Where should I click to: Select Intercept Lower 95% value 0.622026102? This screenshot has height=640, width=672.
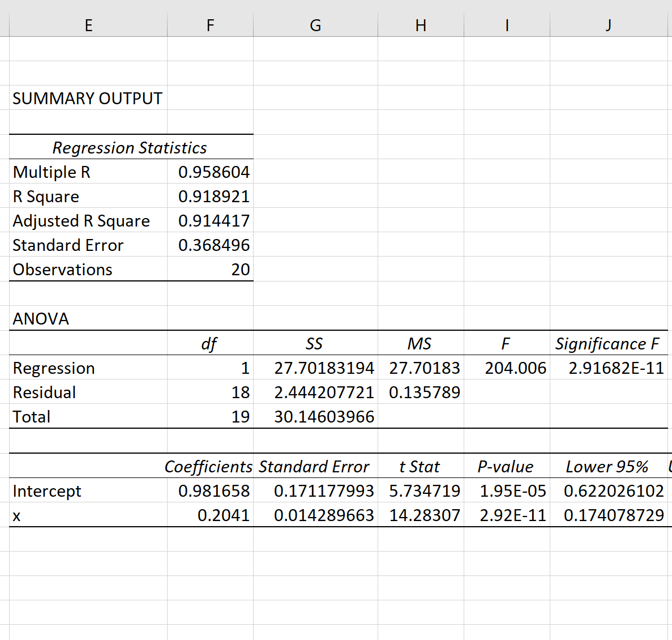click(609, 491)
